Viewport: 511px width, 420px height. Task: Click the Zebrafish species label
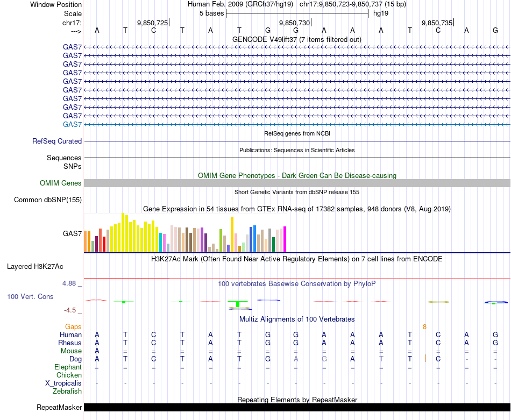pyautogui.click(x=68, y=391)
